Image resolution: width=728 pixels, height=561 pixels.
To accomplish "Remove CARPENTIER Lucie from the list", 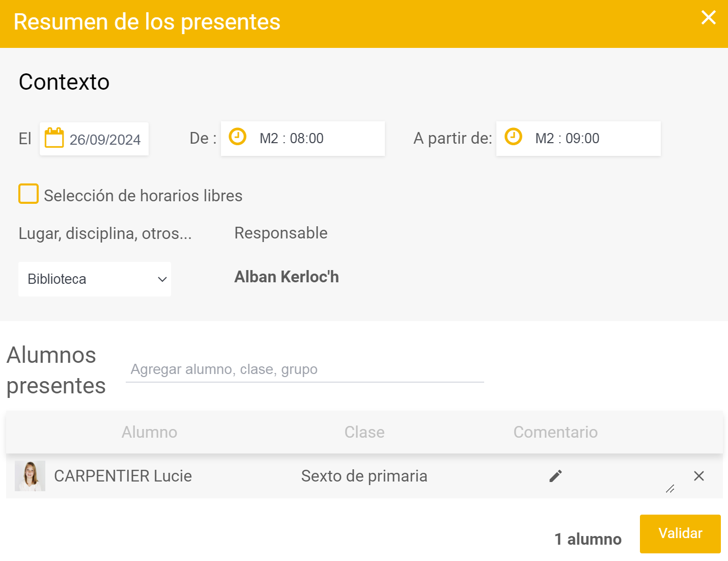I will (698, 476).
